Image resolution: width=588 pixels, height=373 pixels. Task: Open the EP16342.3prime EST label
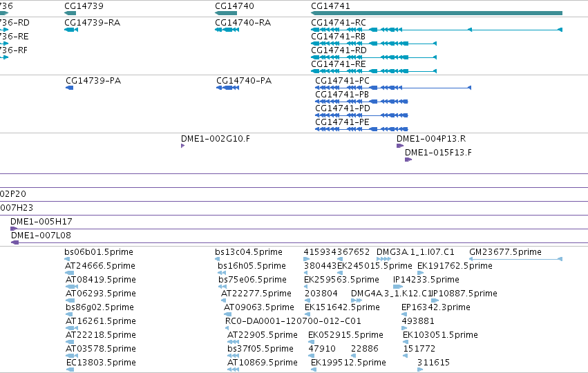point(436,307)
